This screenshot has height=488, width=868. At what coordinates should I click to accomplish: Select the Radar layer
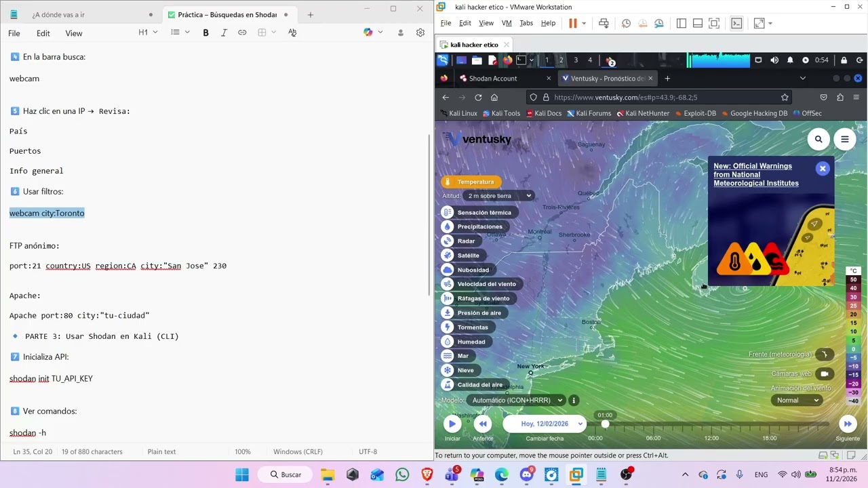click(x=459, y=241)
